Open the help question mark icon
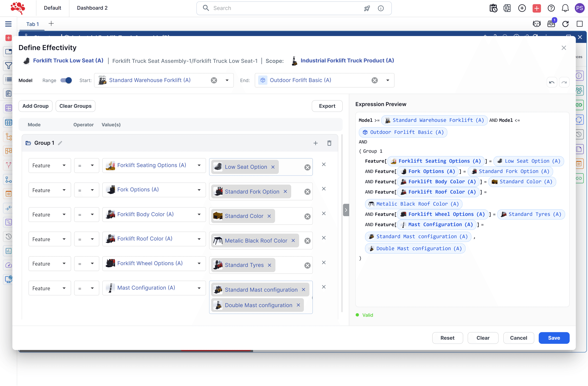 551,8
